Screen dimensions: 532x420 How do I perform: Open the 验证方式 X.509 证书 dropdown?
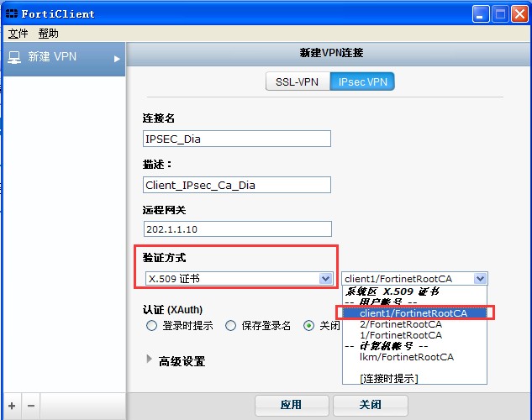click(325, 278)
